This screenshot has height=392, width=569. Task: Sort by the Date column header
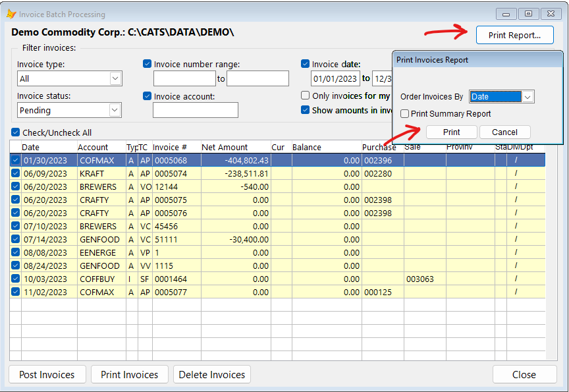point(49,147)
